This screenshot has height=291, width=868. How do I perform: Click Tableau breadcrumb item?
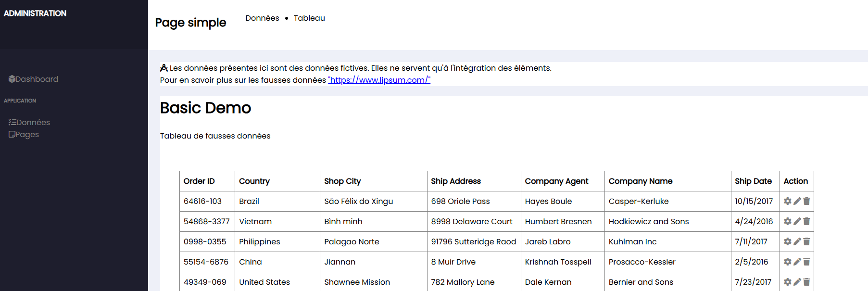click(x=309, y=18)
